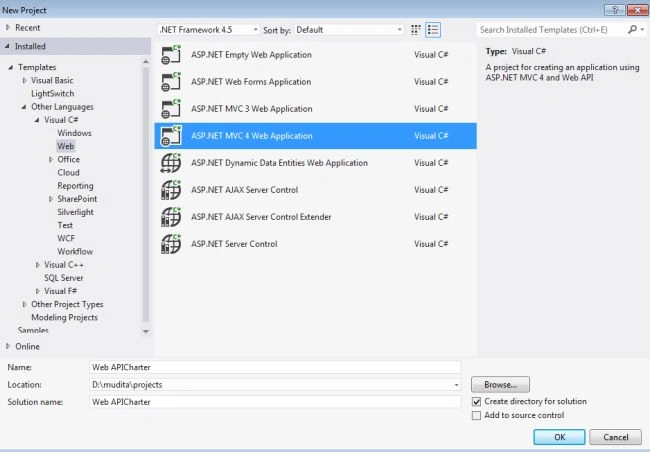Image resolution: width=650 pixels, height=452 pixels.
Task: Click the AJAX Server Control Extender icon
Action: 171,217
